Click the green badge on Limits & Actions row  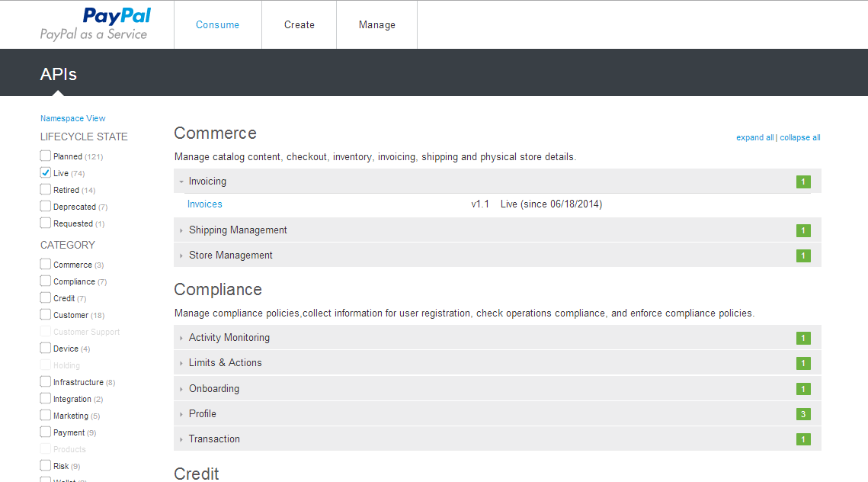803,364
